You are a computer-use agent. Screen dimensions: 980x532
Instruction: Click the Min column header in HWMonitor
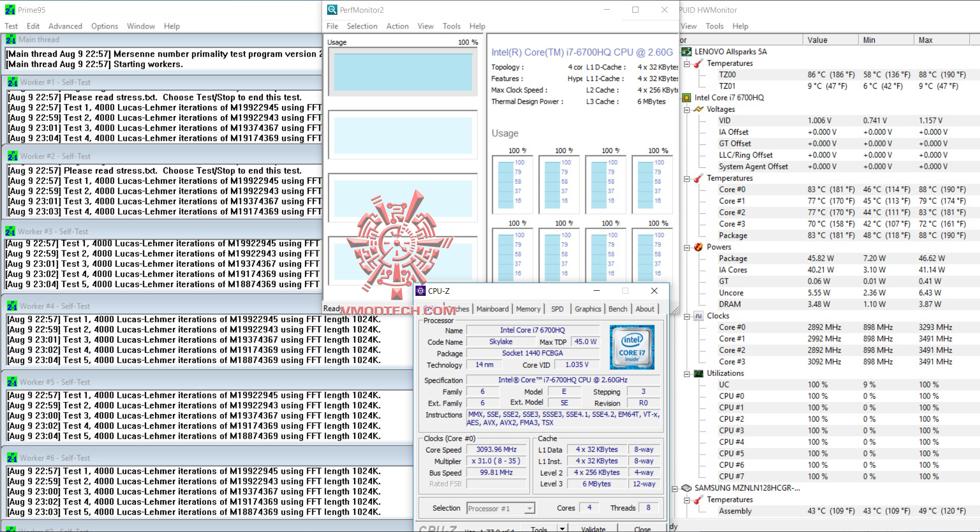point(887,40)
